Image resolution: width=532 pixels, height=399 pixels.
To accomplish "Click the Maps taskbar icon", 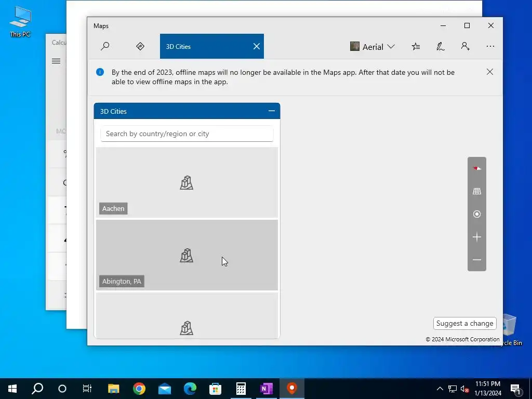I will pyautogui.click(x=292, y=389).
